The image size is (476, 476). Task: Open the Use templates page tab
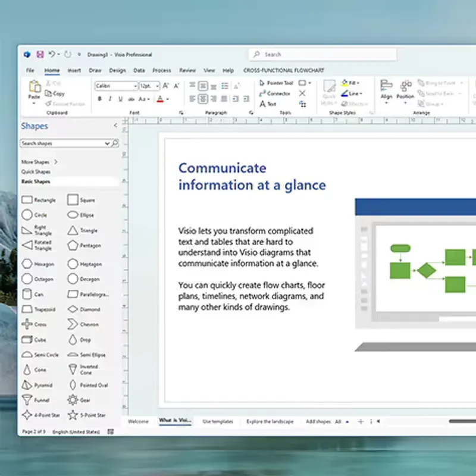click(218, 421)
